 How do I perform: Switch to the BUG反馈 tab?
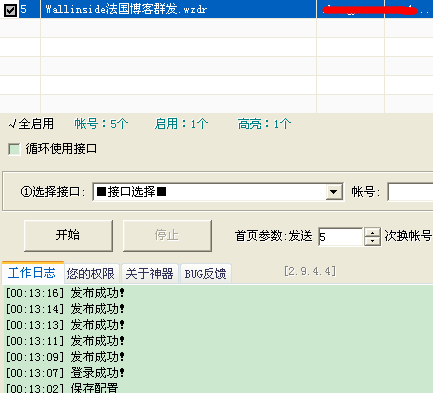[x=205, y=274]
